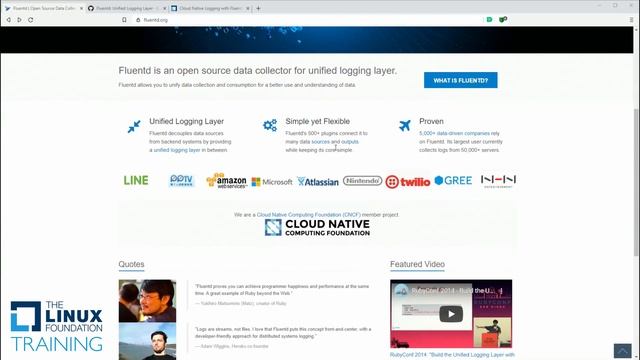Click the dark extension icon with badge
Screen dimensions: 640x360
(503, 19)
